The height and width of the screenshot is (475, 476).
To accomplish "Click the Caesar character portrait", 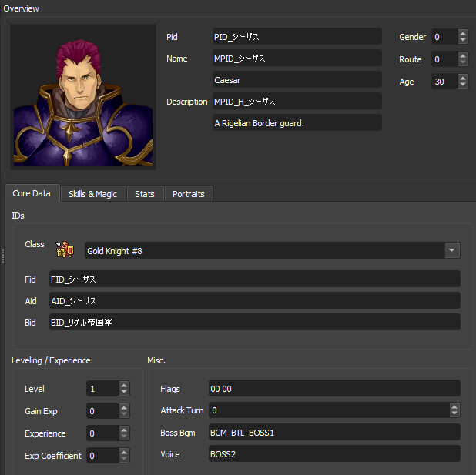I will tap(83, 97).
